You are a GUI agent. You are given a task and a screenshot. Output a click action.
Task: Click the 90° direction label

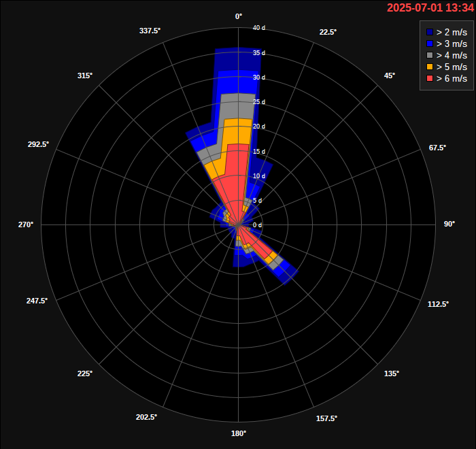[449, 224]
